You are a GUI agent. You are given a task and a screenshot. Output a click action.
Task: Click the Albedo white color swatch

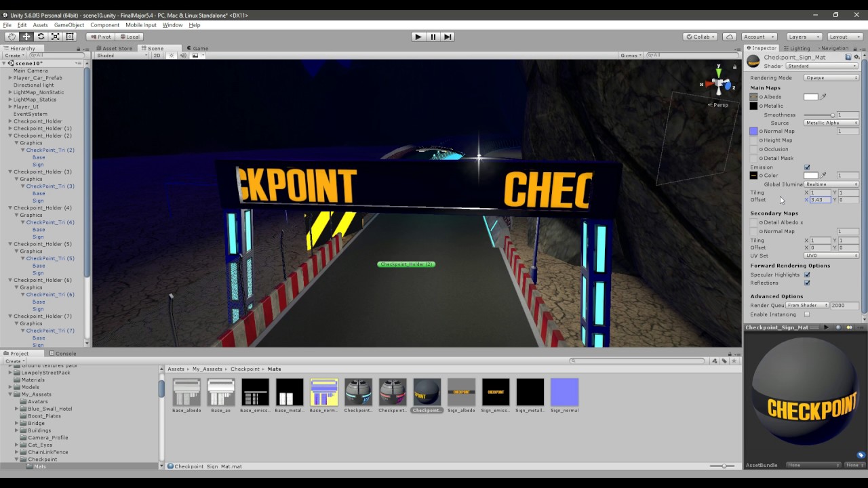pos(811,97)
